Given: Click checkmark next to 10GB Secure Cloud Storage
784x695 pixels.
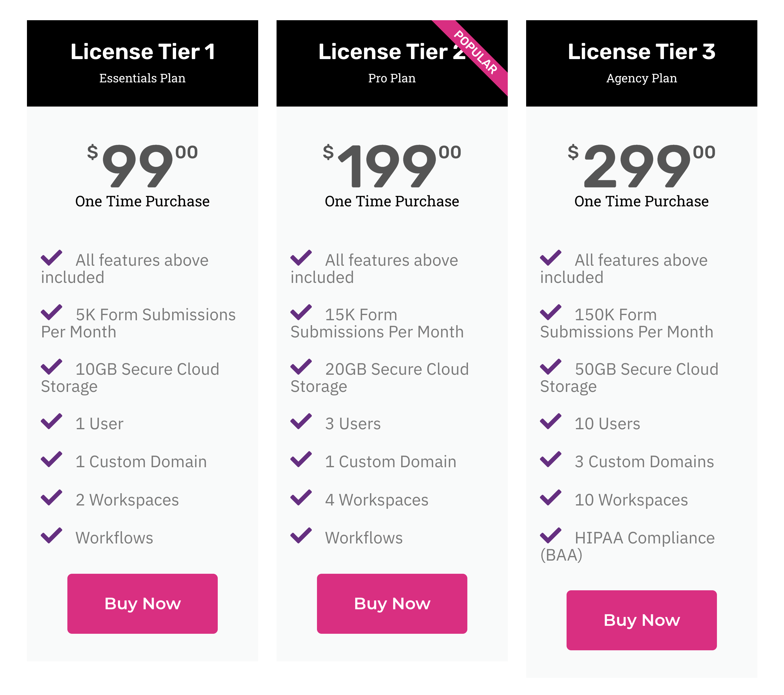Looking at the screenshot, I should click(51, 367).
